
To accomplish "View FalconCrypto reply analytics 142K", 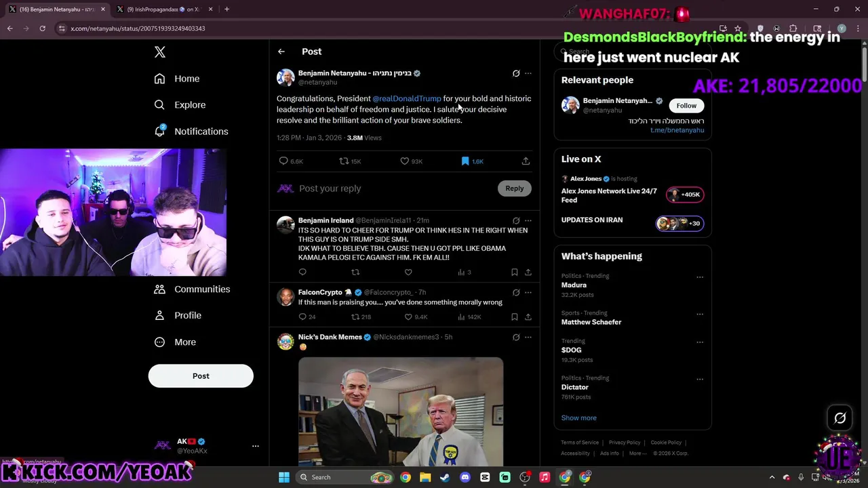I will [x=469, y=317].
